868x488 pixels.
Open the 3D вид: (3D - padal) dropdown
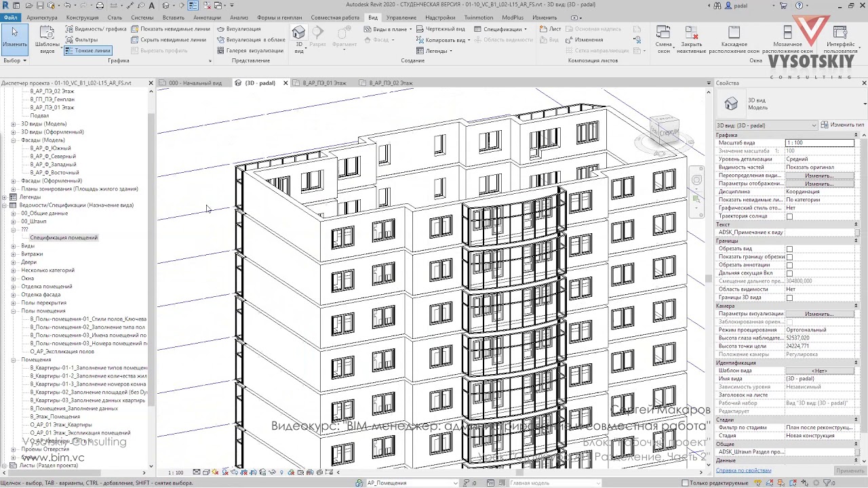[x=766, y=125]
